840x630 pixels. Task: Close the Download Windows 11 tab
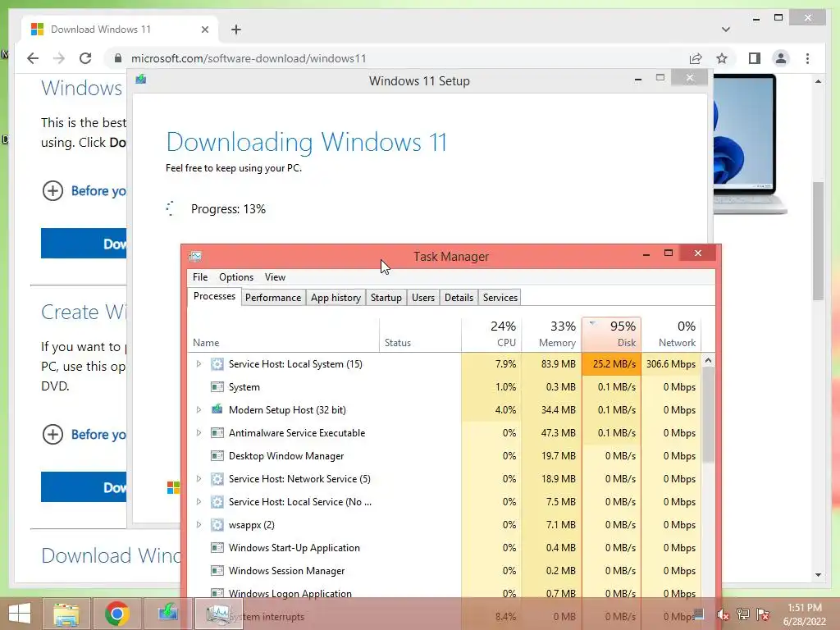coord(204,30)
